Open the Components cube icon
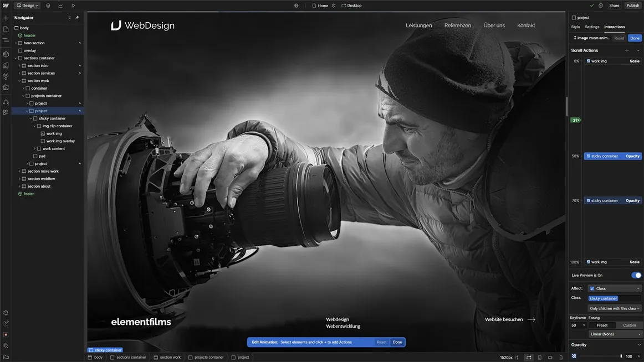Screen dimensions: 644x362 6,54
